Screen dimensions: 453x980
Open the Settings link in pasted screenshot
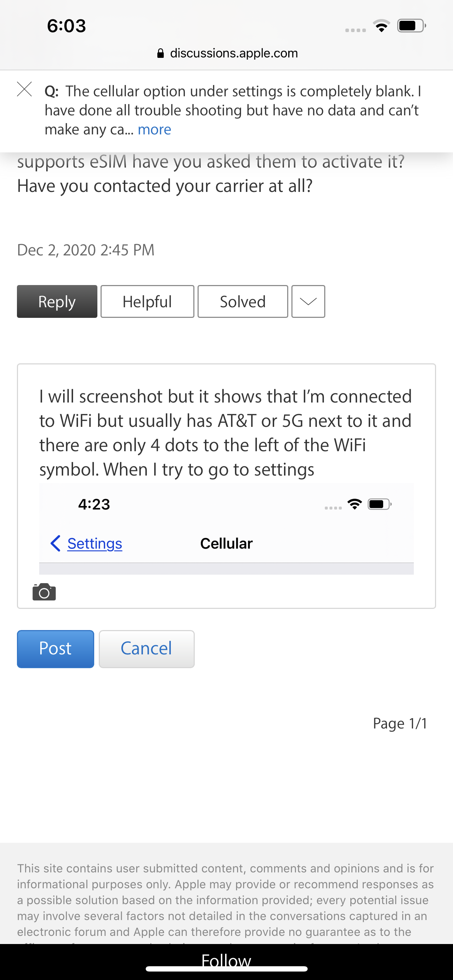coord(95,543)
